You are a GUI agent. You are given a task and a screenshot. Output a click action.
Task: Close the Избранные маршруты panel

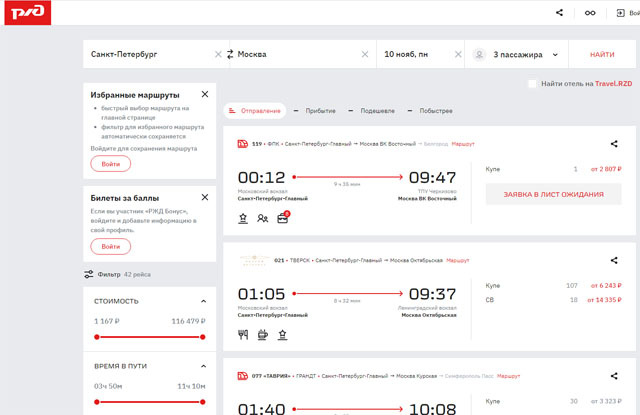point(205,94)
